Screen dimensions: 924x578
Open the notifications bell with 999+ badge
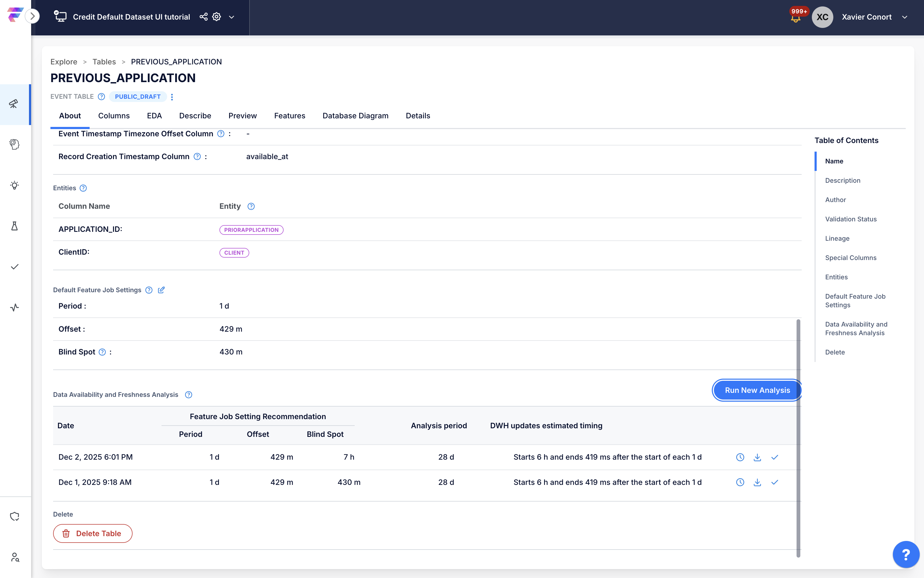795,18
